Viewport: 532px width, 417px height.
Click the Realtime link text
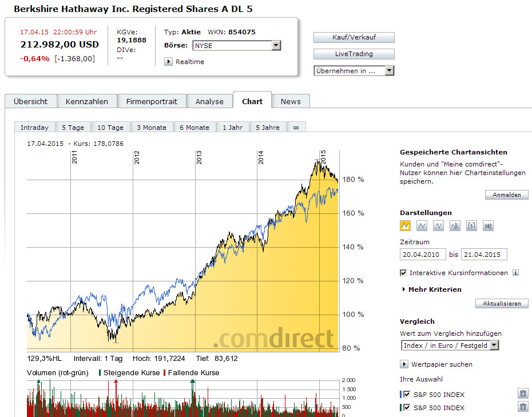(190, 62)
